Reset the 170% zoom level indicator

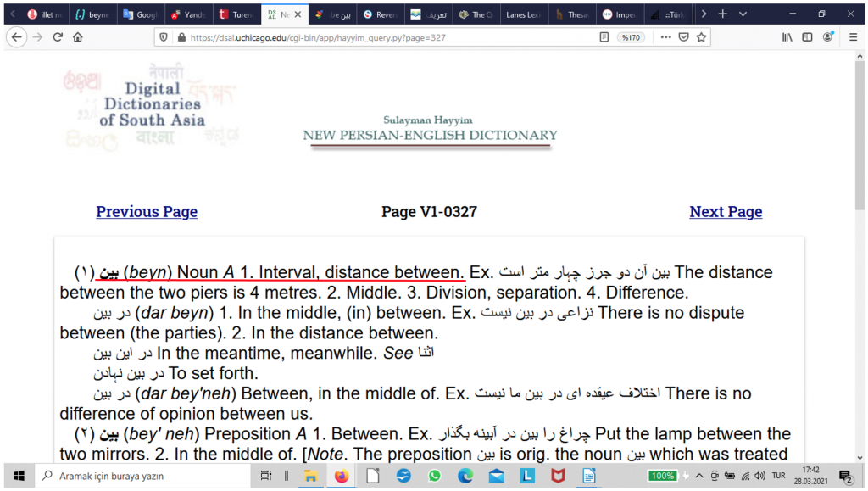click(632, 37)
